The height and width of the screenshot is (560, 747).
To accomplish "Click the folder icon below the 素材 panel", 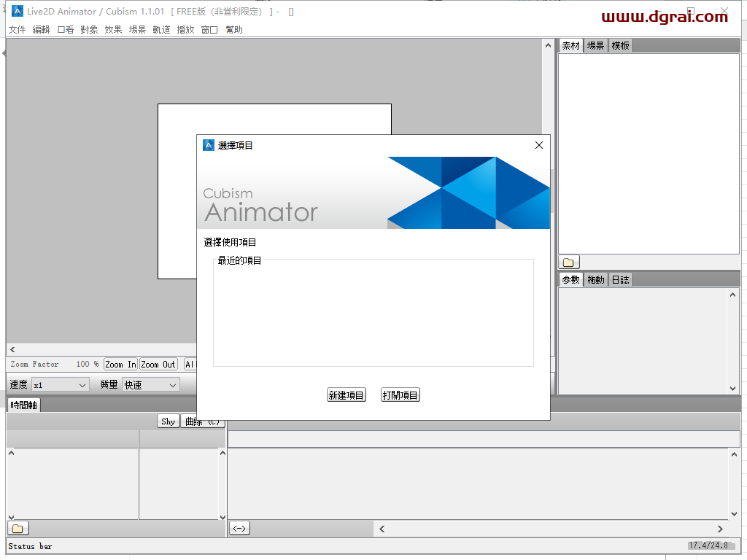I will 569,262.
